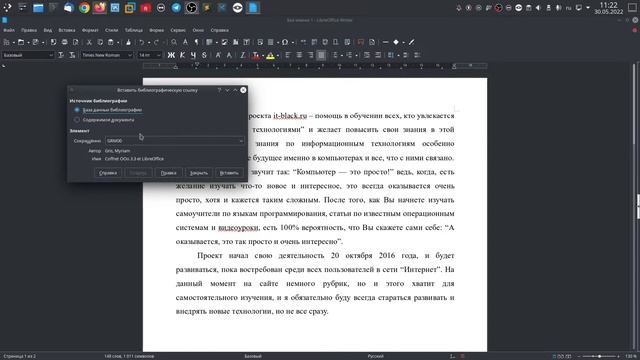640x360 pixels.
Task: Align text right
Action: point(310,55)
